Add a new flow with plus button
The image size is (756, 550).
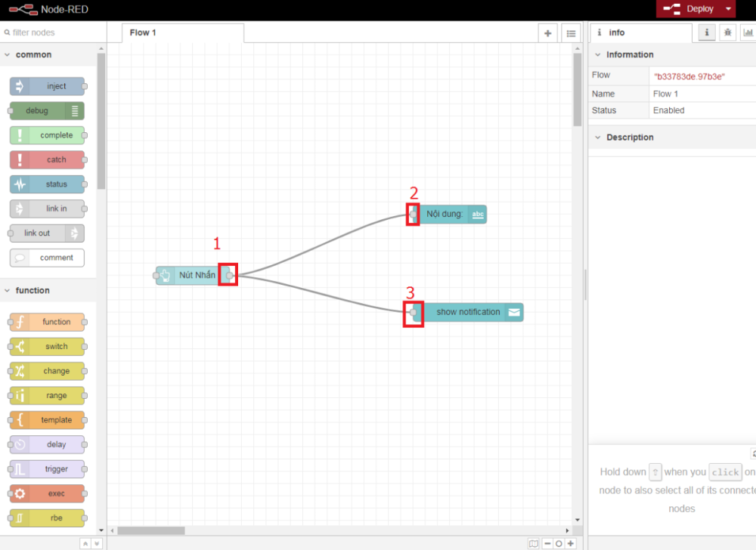tap(547, 33)
